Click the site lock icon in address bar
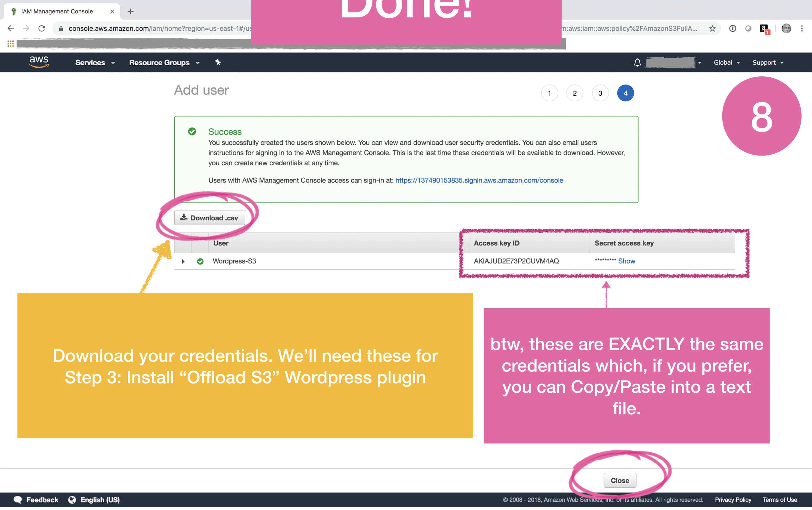This screenshot has height=510, width=812. click(x=61, y=29)
